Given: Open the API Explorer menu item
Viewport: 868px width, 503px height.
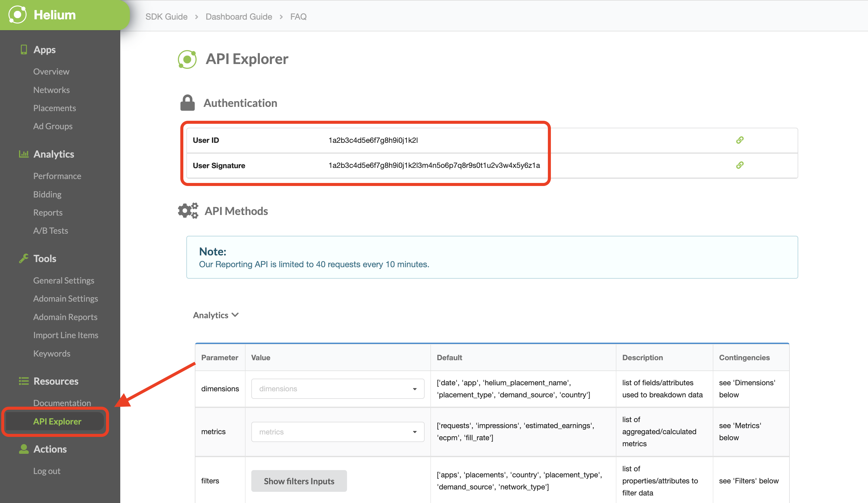Looking at the screenshot, I should click(x=57, y=421).
